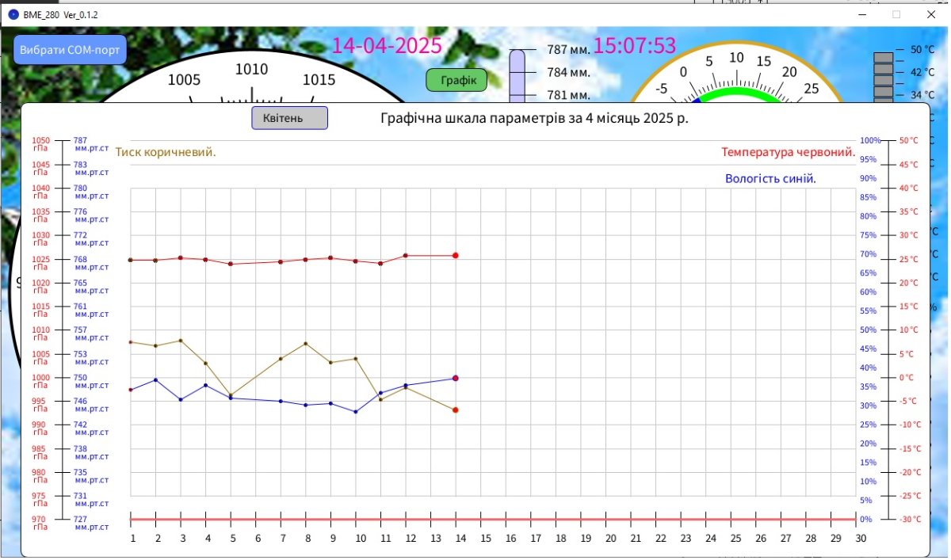951x560 pixels.
Task: Click the Вологість синій legend label
Action: pyautogui.click(x=770, y=178)
